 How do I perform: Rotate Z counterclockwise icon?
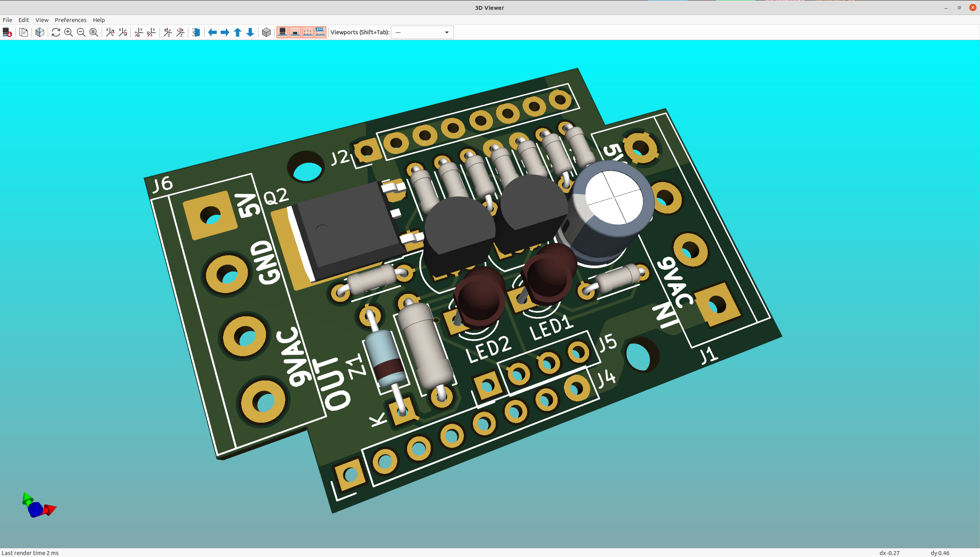pos(180,32)
